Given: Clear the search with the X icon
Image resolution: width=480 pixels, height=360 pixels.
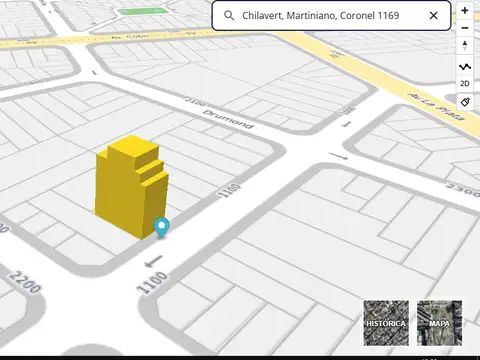Looking at the screenshot, I should tap(433, 15).
